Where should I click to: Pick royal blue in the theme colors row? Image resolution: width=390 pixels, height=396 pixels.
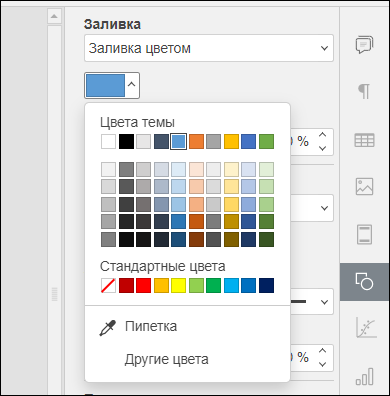pyautogui.click(x=249, y=141)
